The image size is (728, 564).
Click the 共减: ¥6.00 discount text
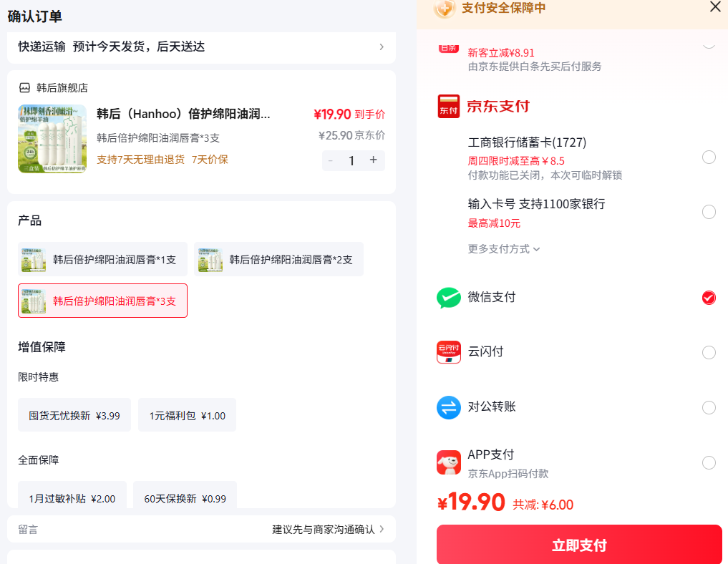point(543,505)
